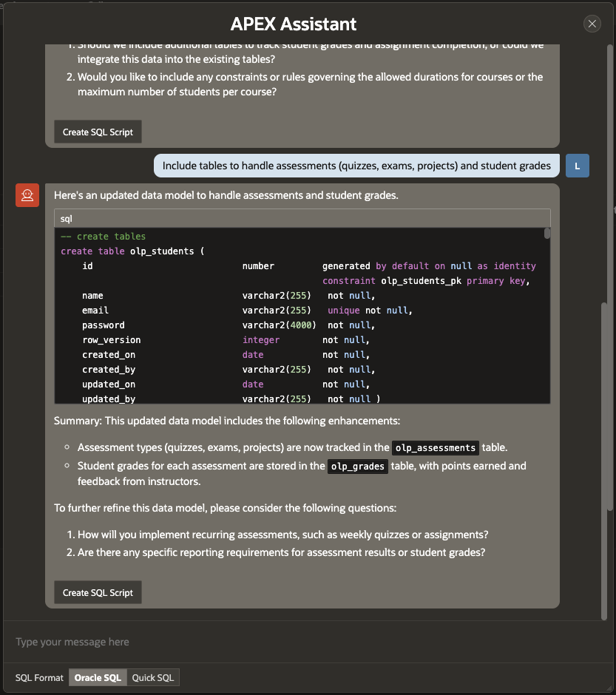Click the SQL code block scrollbar thumb
The image size is (616, 695).
547,234
